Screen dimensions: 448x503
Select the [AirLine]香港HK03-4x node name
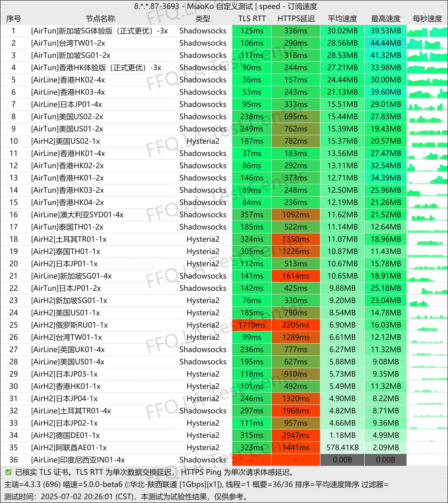(x=68, y=92)
